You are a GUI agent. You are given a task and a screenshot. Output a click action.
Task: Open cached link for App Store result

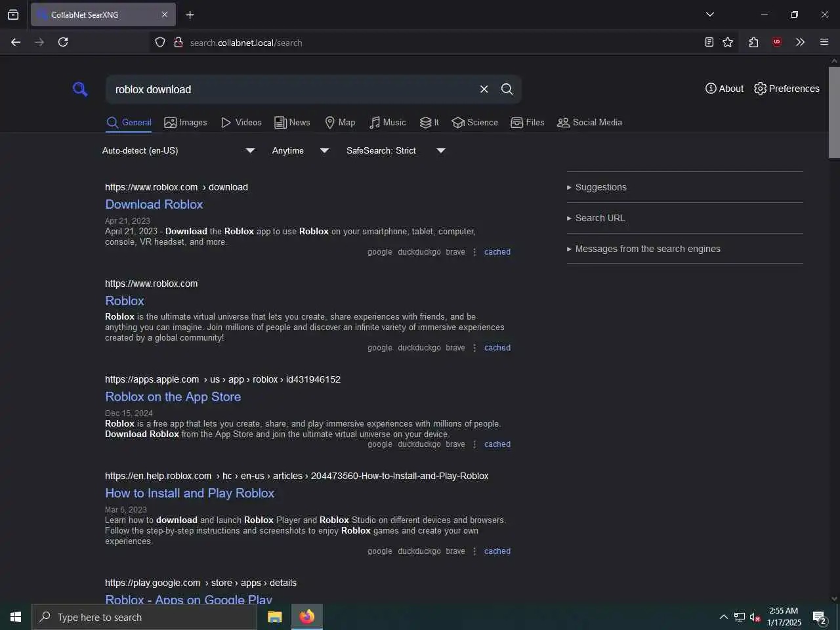[x=497, y=444]
